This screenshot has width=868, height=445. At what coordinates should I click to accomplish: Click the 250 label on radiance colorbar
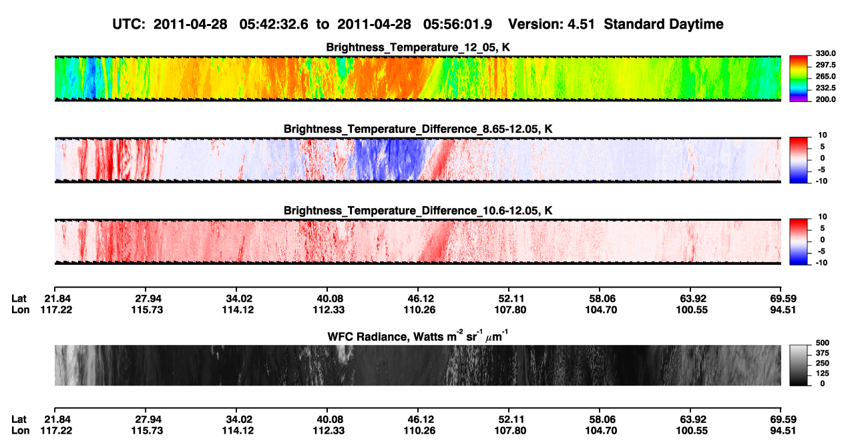coord(822,363)
